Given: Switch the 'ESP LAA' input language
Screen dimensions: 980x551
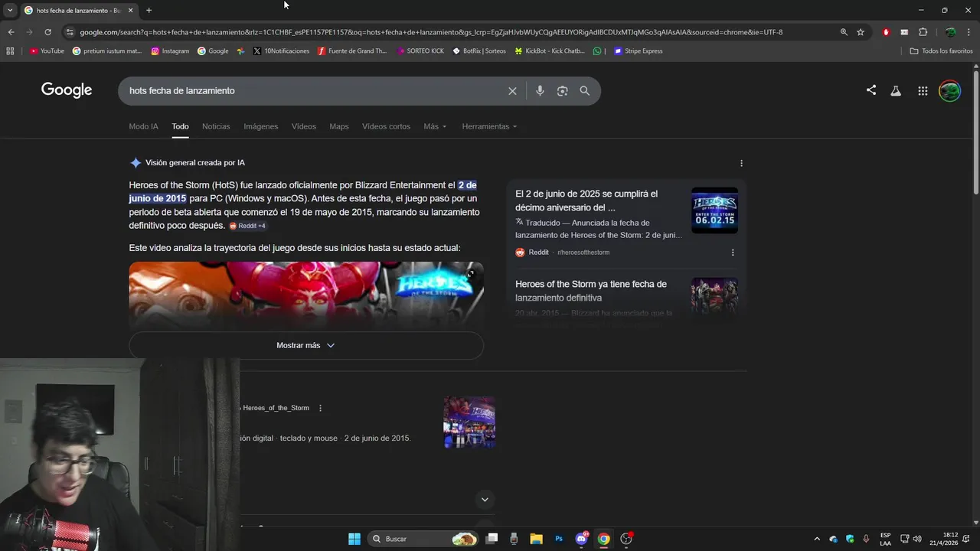Looking at the screenshot, I should tap(886, 539).
